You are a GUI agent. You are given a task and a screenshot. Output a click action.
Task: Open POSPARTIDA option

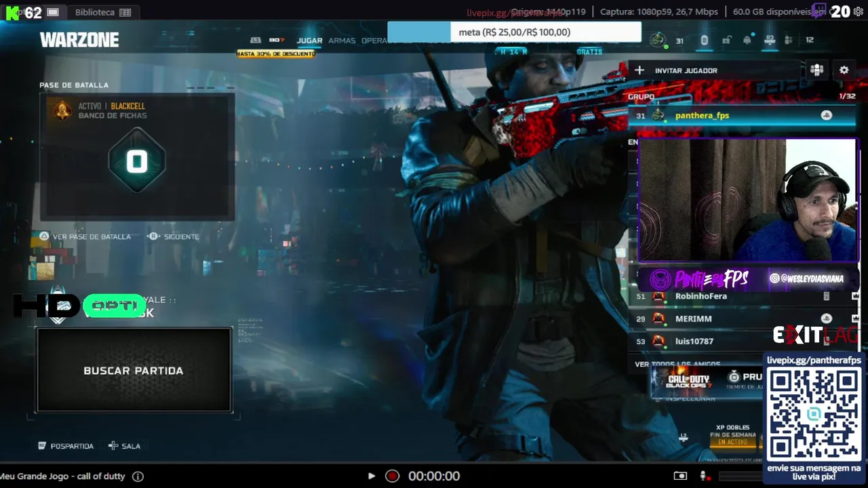pyautogui.click(x=66, y=446)
